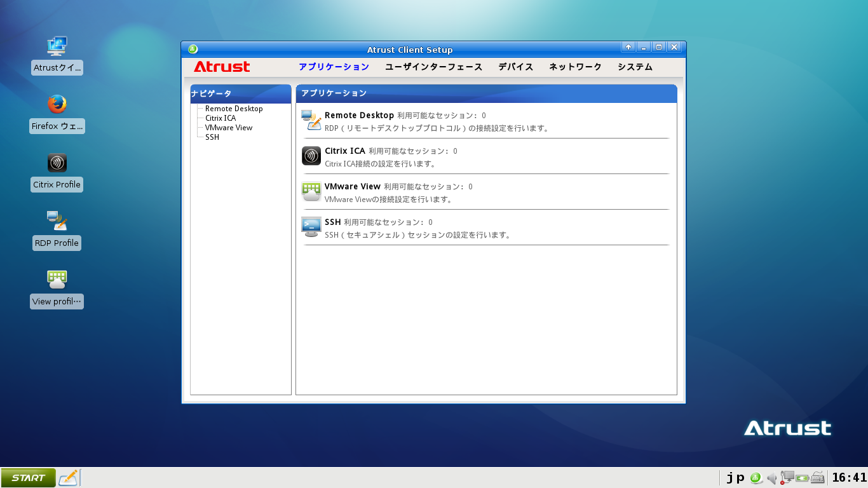This screenshot has height=488, width=868.
Task: Open the View profile desktop shortcut
Action: [57, 280]
